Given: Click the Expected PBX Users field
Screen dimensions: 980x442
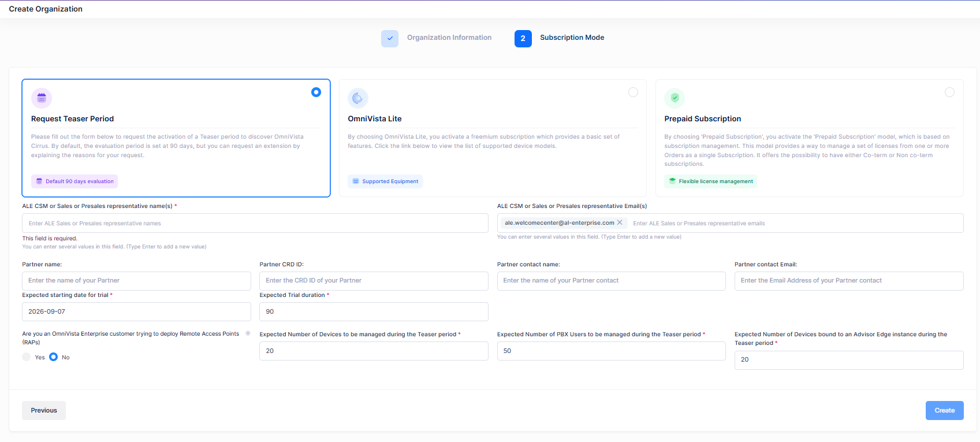Looking at the screenshot, I should [x=611, y=351].
